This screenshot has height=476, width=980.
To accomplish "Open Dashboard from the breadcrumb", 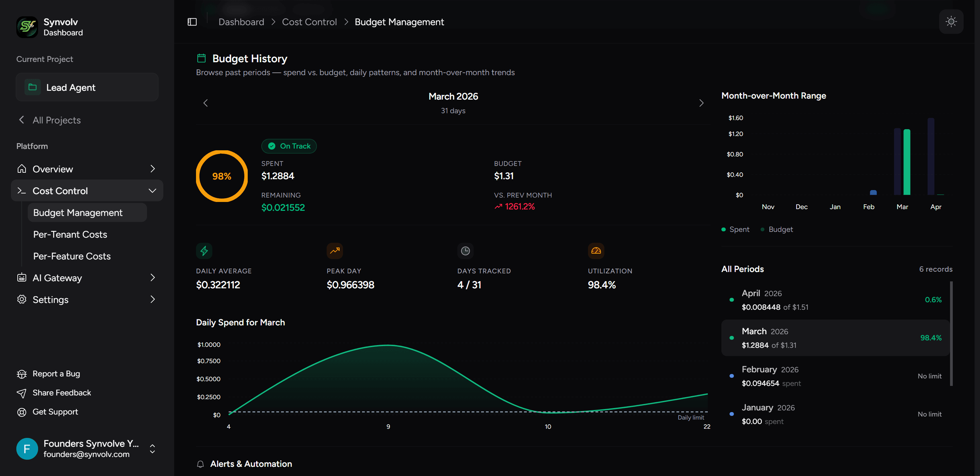I will pos(241,22).
